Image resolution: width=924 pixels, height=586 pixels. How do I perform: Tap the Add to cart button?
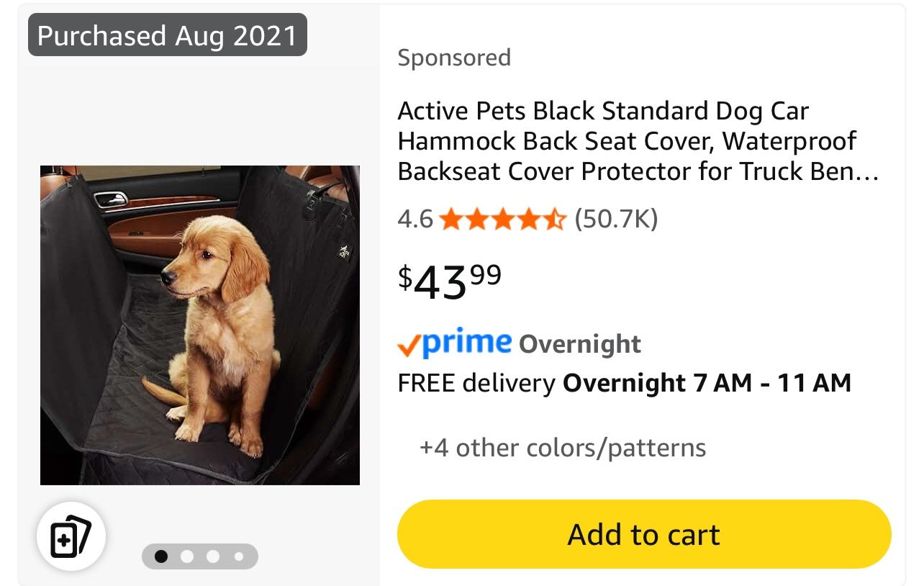(x=643, y=534)
